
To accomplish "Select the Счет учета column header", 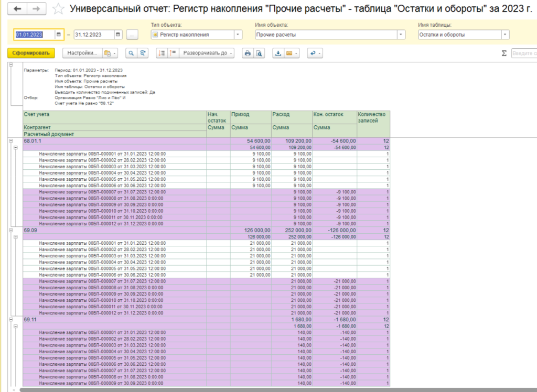I will click(x=115, y=117).
